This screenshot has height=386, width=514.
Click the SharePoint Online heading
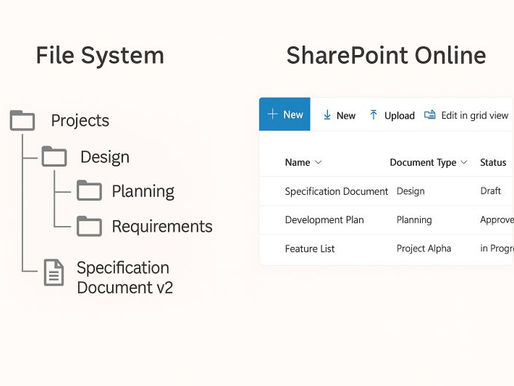(386, 55)
